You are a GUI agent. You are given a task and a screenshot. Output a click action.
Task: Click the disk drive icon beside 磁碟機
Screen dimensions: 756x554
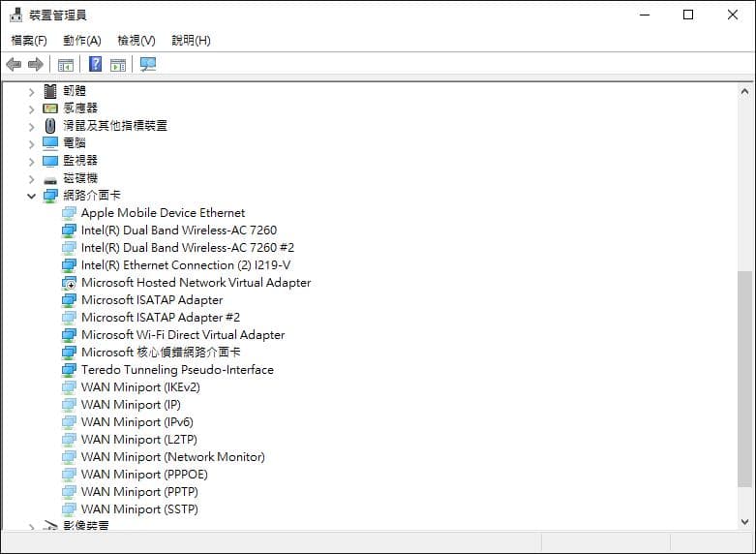pyautogui.click(x=50, y=180)
